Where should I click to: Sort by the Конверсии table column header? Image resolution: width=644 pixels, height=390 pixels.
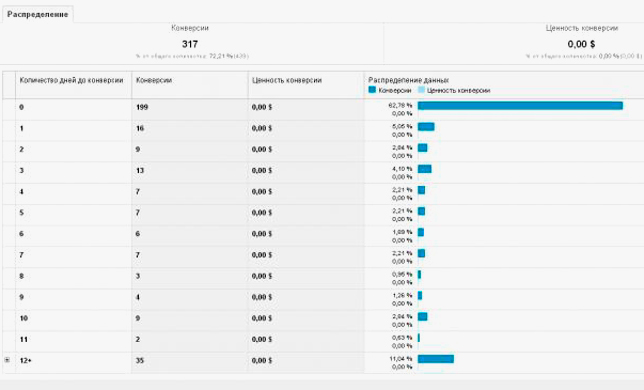pos(154,80)
